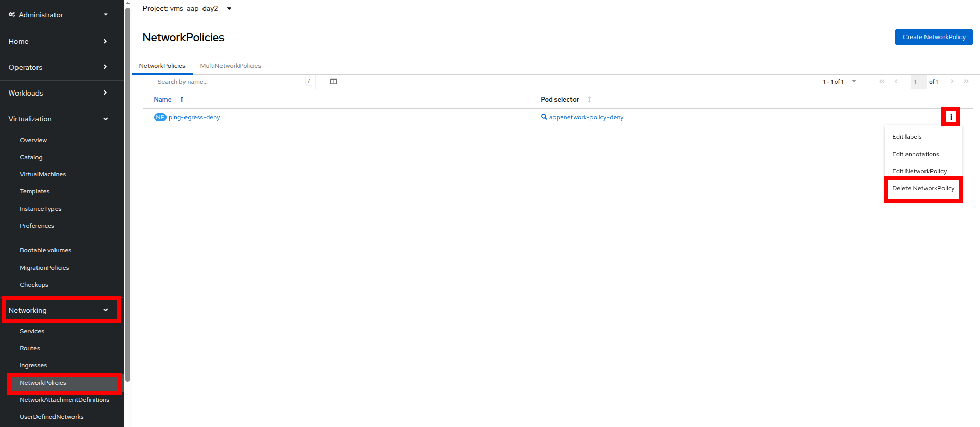The width and height of the screenshot is (980, 427).
Task: Go to the first page arrow
Action: tap(882, 82)
